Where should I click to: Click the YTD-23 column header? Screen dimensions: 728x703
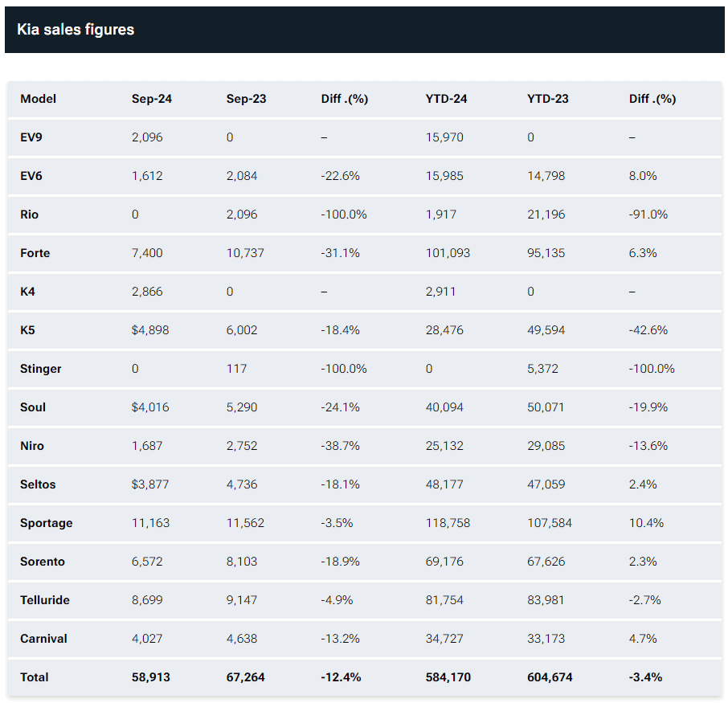coord(547,99)
